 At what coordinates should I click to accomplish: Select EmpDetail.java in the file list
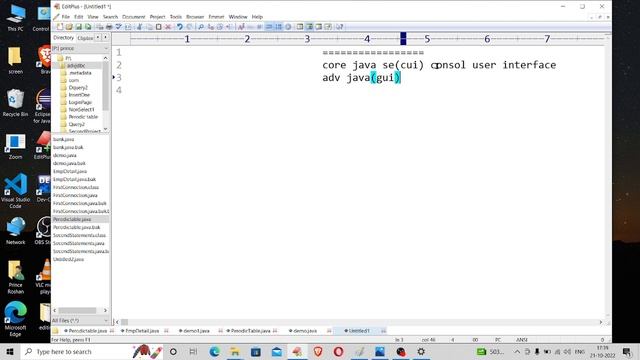click(x=70, y=171)
